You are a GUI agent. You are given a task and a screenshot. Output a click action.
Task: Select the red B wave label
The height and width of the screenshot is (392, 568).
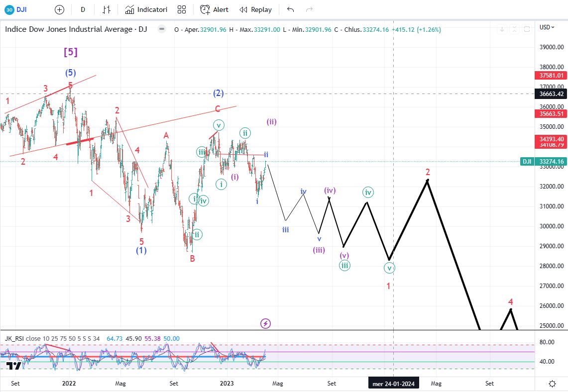192,259
